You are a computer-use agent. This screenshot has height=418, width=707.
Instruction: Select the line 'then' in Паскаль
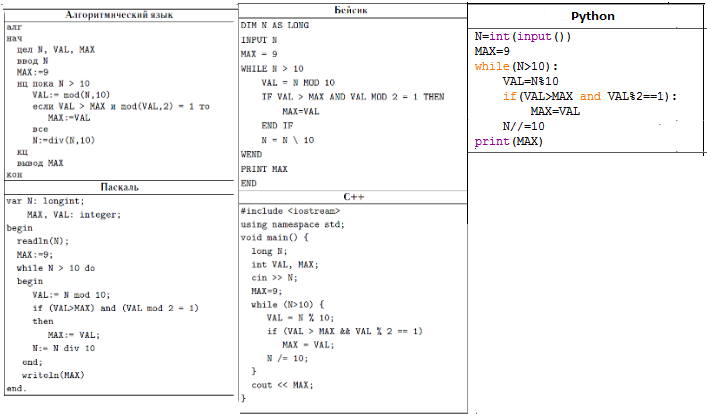pos(43,321)
